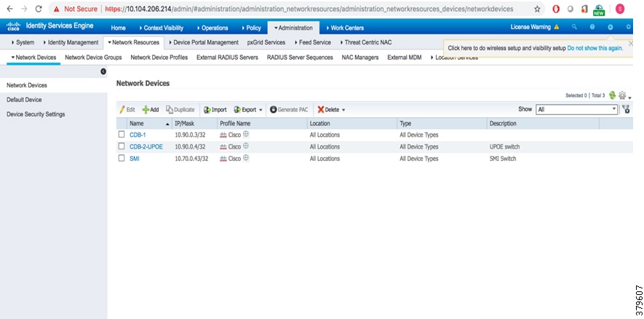Open the Export dropdown
This screenshot has width=644, height=319.
248,110
